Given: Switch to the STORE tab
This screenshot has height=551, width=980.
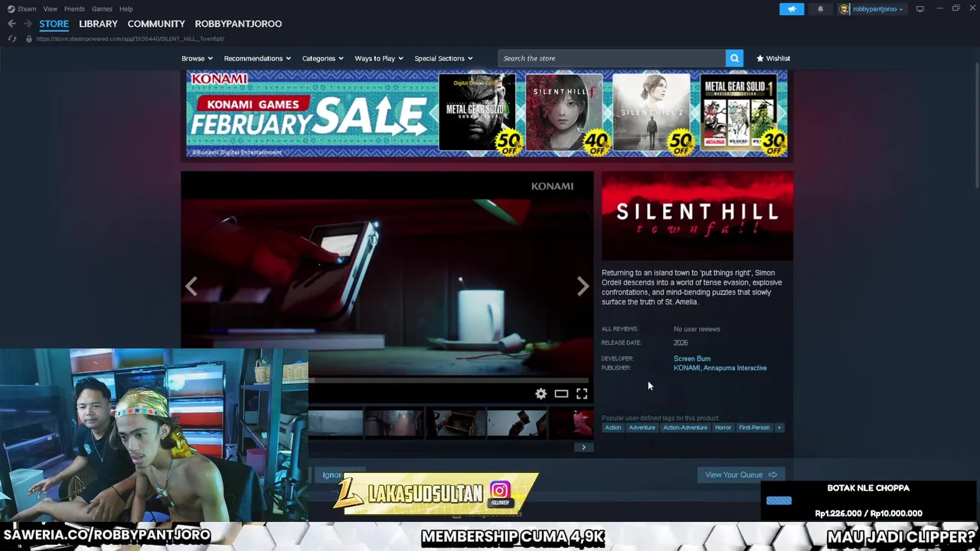Looking at the screenshot, I should pyautogui.click(x=54, y=24).
